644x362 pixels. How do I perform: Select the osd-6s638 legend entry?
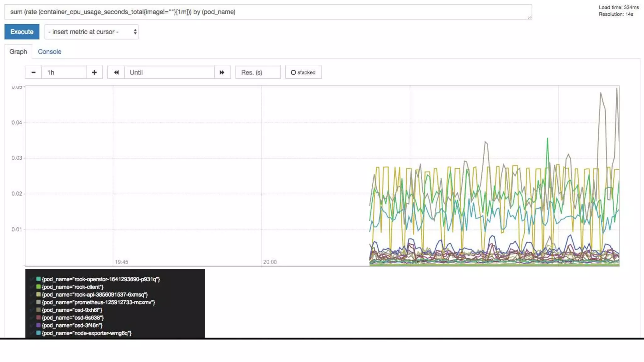[73, 318]
